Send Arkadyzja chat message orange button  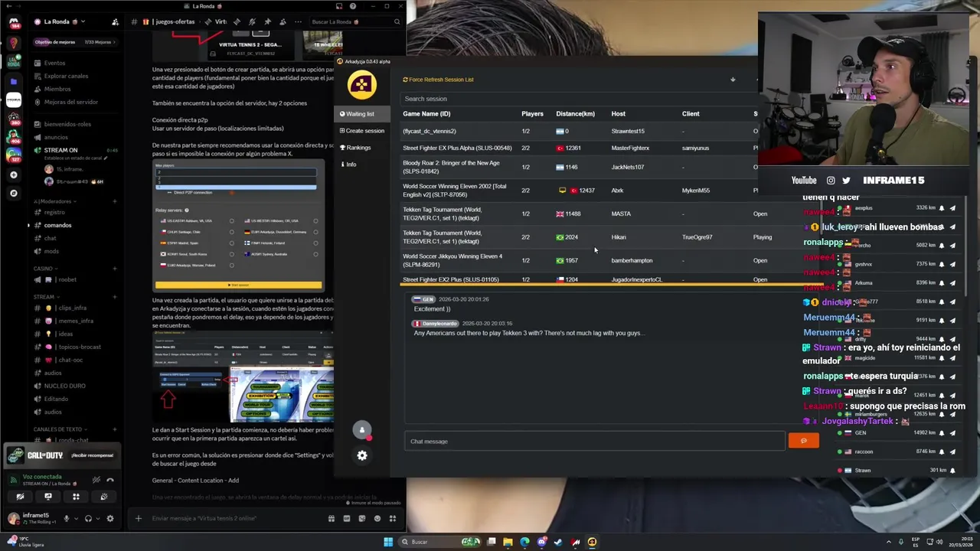tap(803, 441)
